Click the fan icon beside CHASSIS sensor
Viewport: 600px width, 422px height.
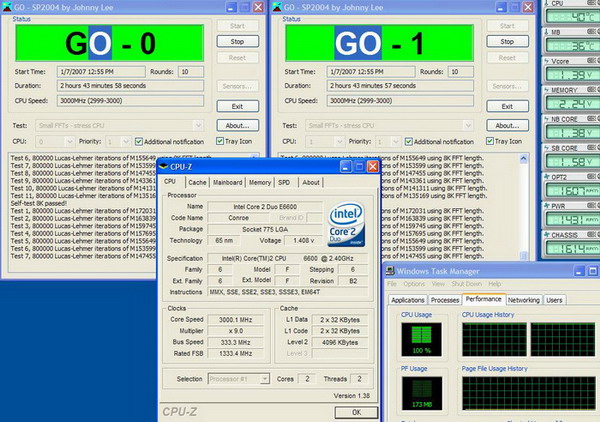[547, 235]
